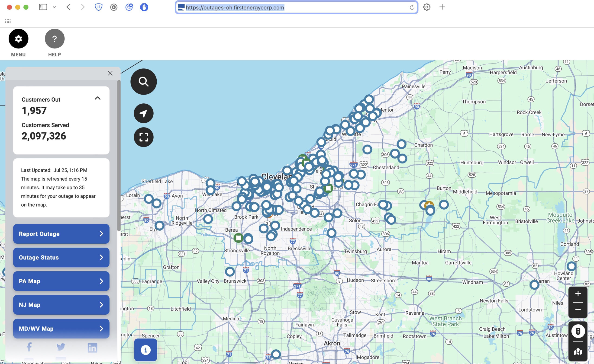Close the outage summary side panel
The width and height of the screenshot is (594, 364).
pos(110,73)
